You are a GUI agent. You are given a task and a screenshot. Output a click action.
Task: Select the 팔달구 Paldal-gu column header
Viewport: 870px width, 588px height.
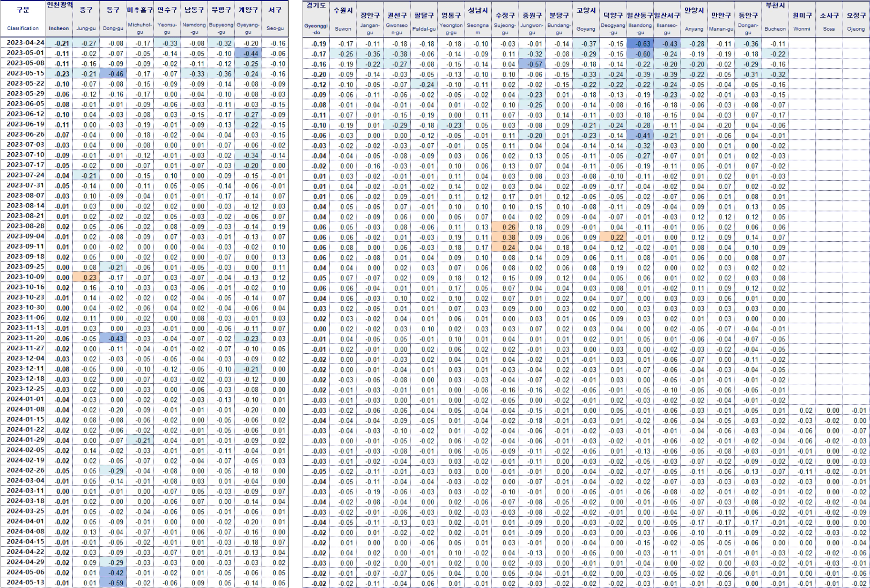point(424,19)
